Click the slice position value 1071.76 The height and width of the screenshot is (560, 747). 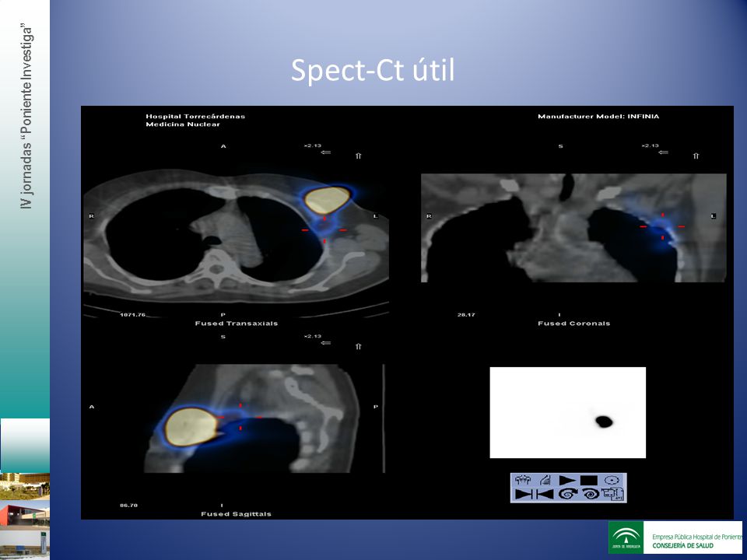click(133, 315)
